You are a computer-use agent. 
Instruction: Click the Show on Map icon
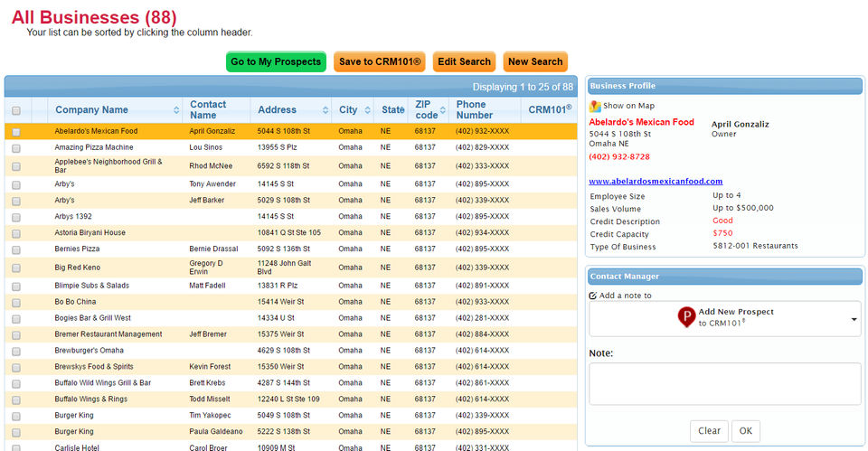tap(595, 106)
